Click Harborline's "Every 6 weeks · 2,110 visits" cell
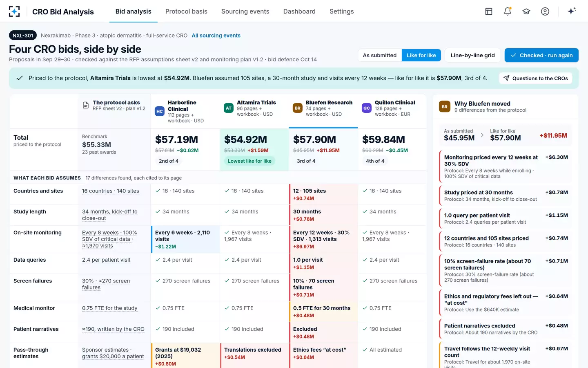The width and height of the screenshot is (588, 368). pos(185,239)
